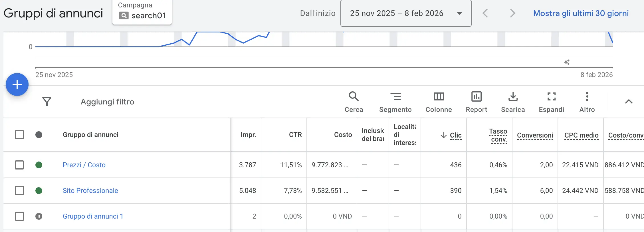
Task: Click the Aggiungi filtro input field
Action: [107, 102]
